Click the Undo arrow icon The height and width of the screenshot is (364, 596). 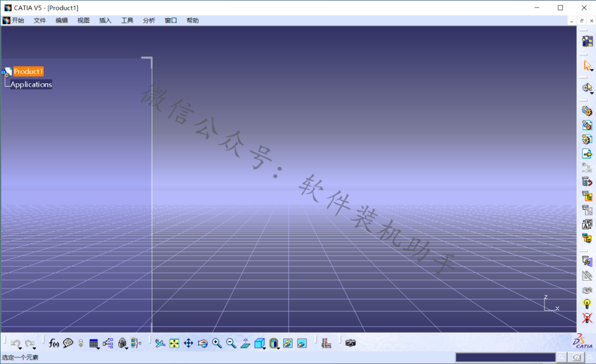tap(15, 343)
